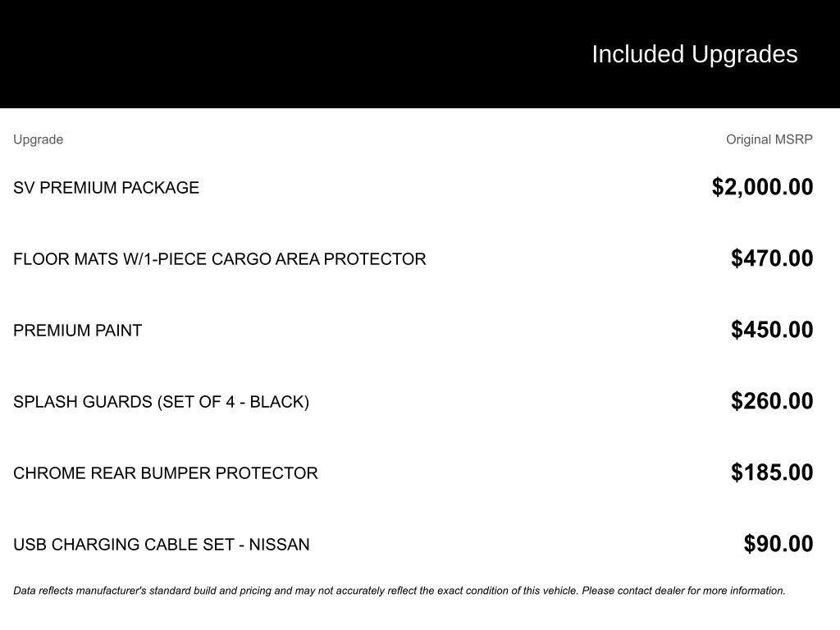Select USB CHARGING CABLE SET - NISSAN

[x=162, y=545]
